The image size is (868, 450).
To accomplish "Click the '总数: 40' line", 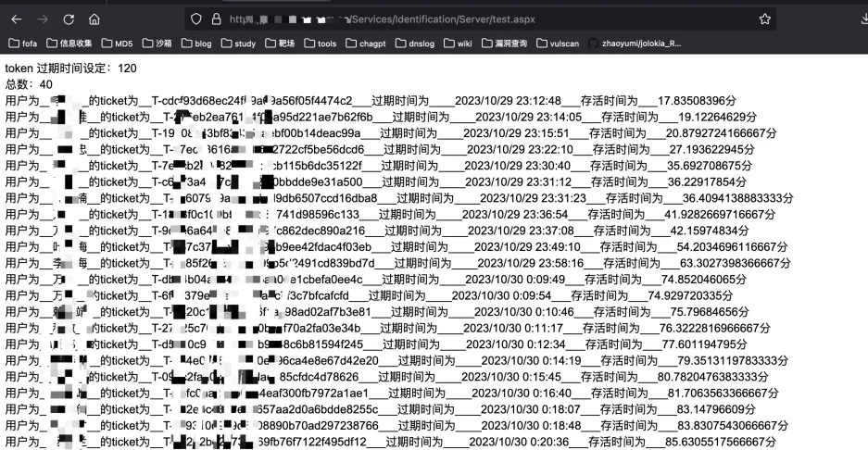I will 29,84.
